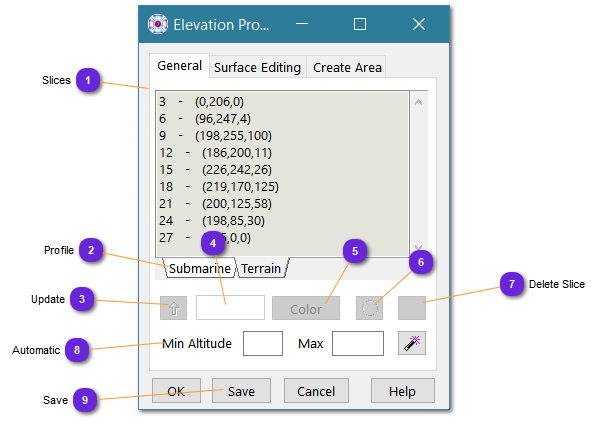The height and width of the screenshot is (423, 601).
Task: Click the Update slice up-arrow button
Action: (173, 308)
